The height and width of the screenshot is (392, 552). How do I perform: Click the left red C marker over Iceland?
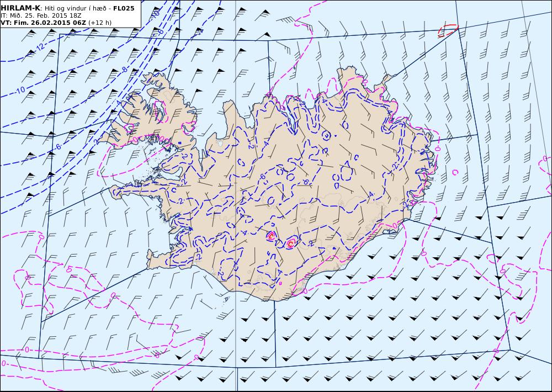click(x=270, y=236)
